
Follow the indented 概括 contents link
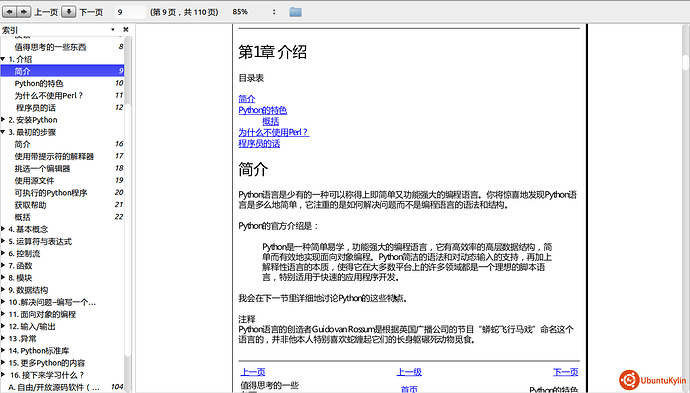(271, 121)
